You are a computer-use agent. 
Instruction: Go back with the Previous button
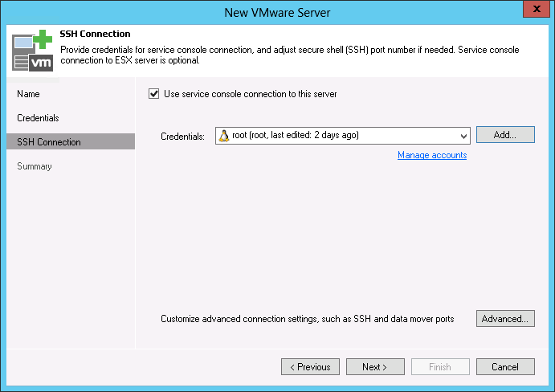pos(310,367)
